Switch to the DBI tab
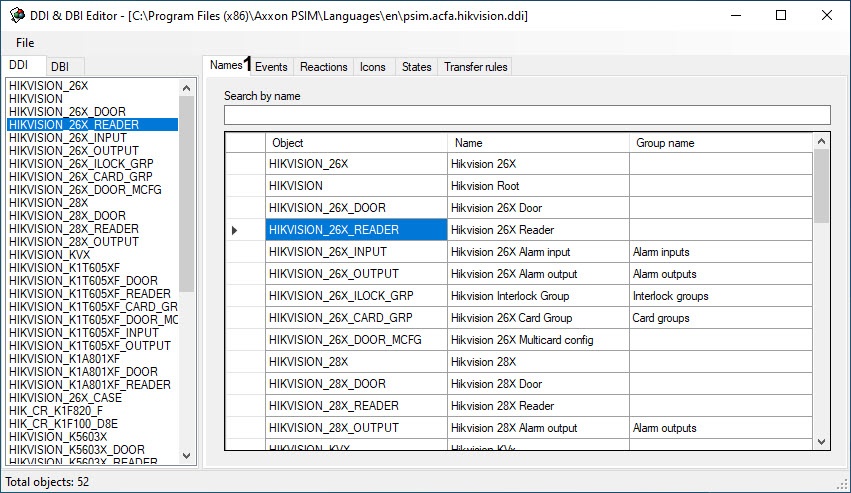Screen dimensions: 851x493 [x=60, y=66]
